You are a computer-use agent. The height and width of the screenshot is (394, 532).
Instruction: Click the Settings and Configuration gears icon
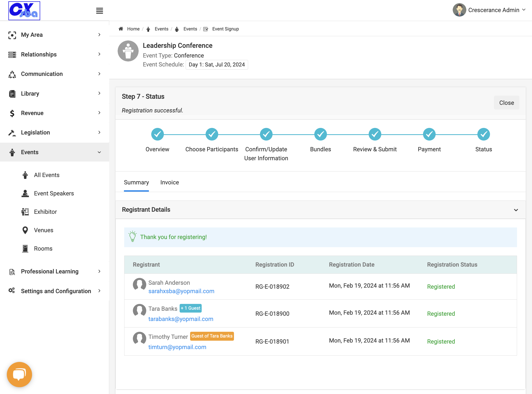coord(12,291)
